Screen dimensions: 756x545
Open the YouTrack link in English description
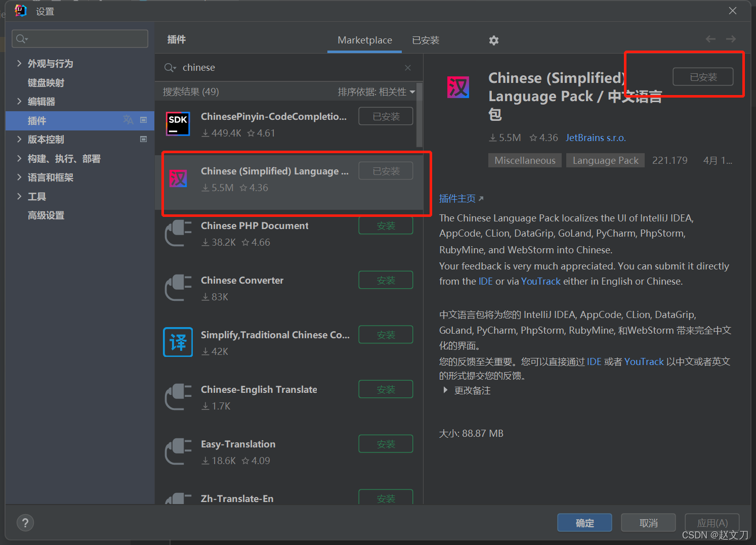[541, 282]
